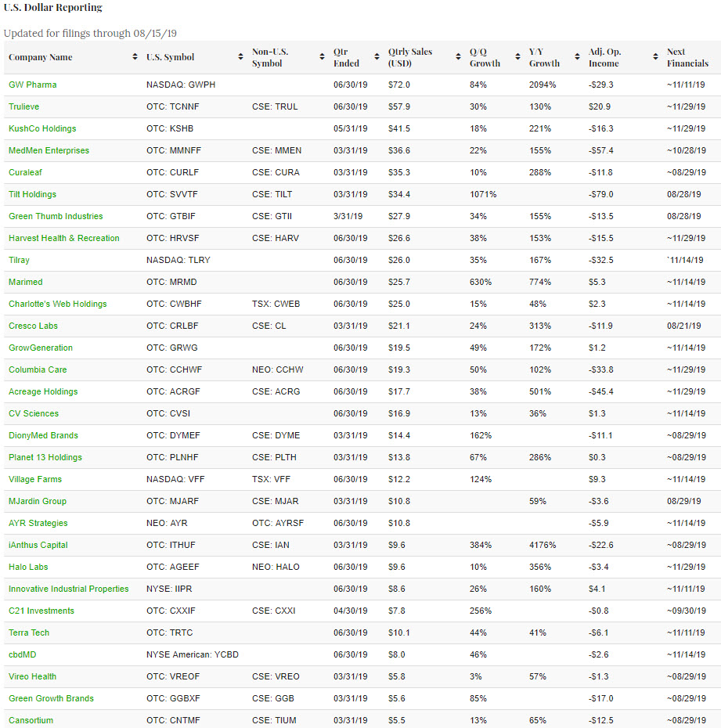
Task: Select the Cansortium link in last row
Action: (31, 720)
